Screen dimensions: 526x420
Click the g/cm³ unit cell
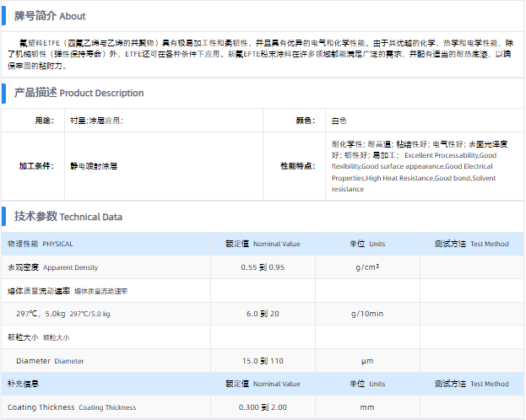[x=366, y=267]
